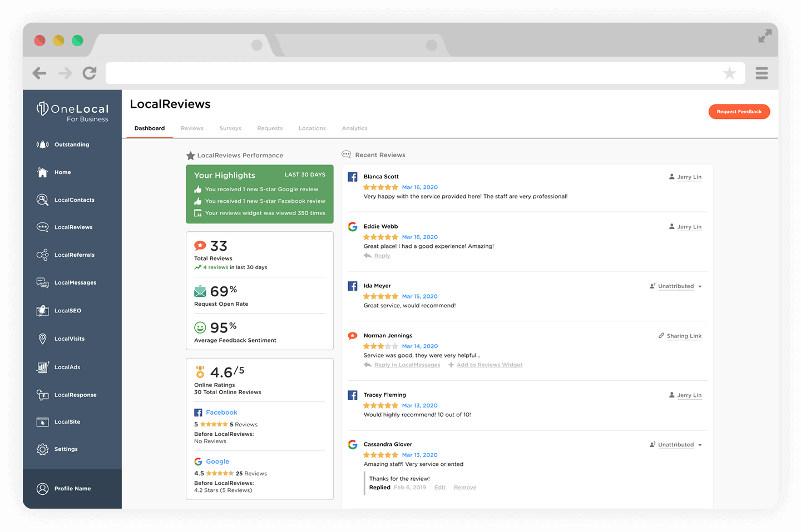Open LocalReferrals share icon in sidebar
This screenshot has width=801, height=532.
[42, 255]
